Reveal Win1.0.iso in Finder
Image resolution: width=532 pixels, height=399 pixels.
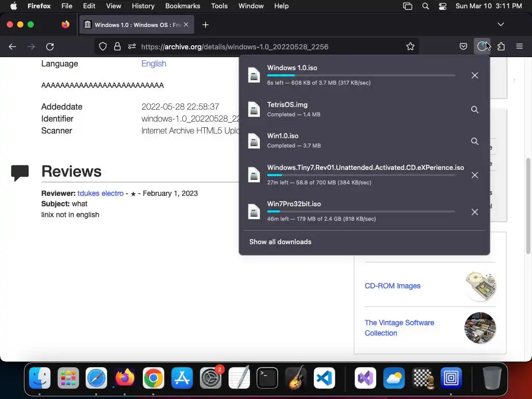(x=475, y=141)
